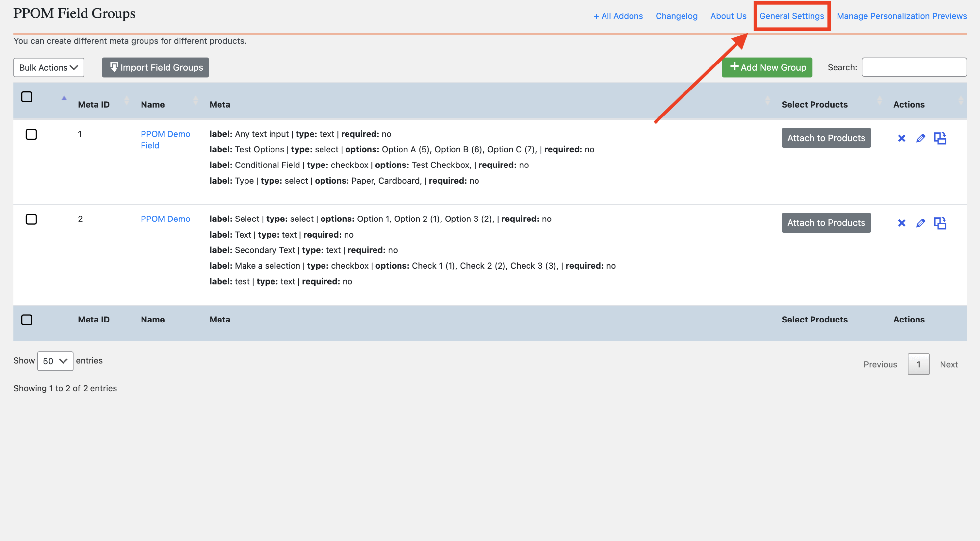980x541 pixels.
Task: Delete the second PPOM Demo group
Action: [901, 223]
